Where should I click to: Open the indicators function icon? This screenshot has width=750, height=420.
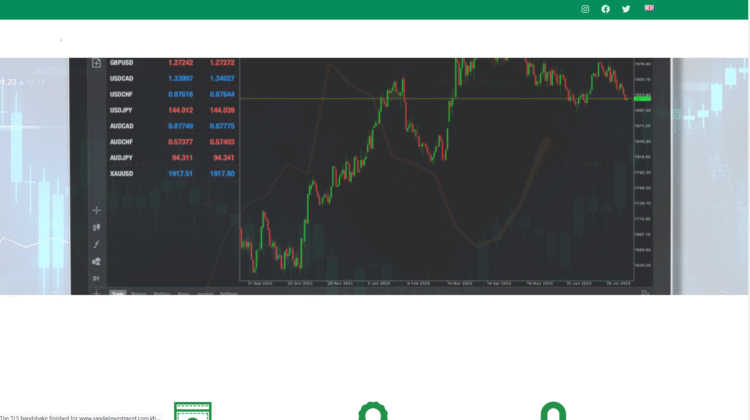click(97, 244)
